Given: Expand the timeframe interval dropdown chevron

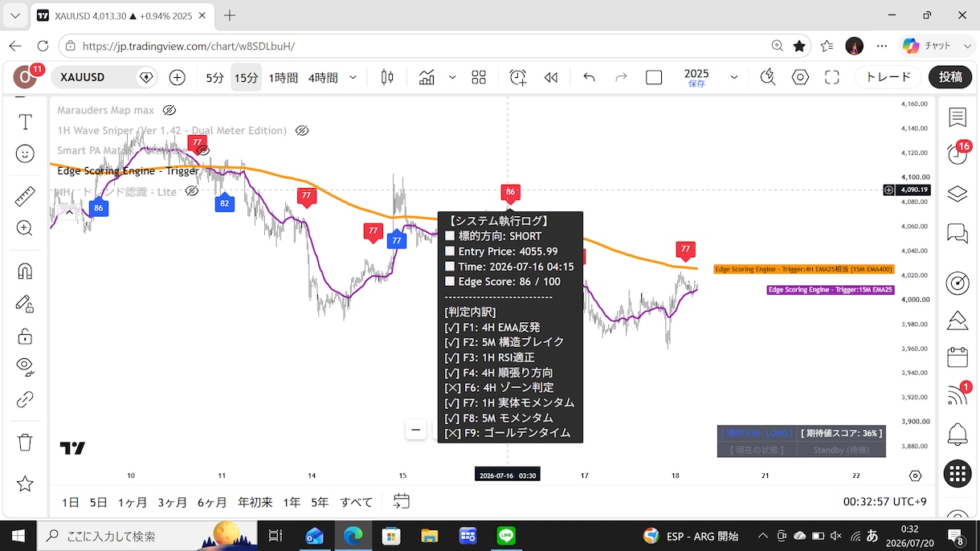Looking at the screenshot, I should coord(354,78).
